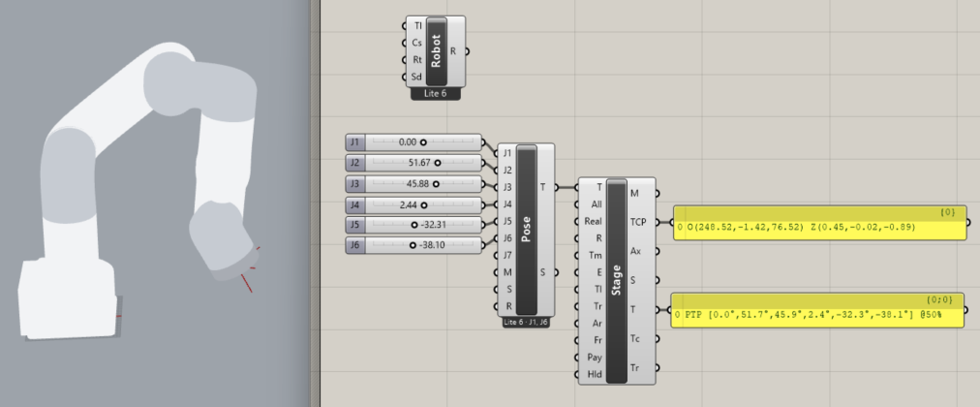980x407 pixels.
Task: Click the Rt input of Robot component
Action: point(417,59)
